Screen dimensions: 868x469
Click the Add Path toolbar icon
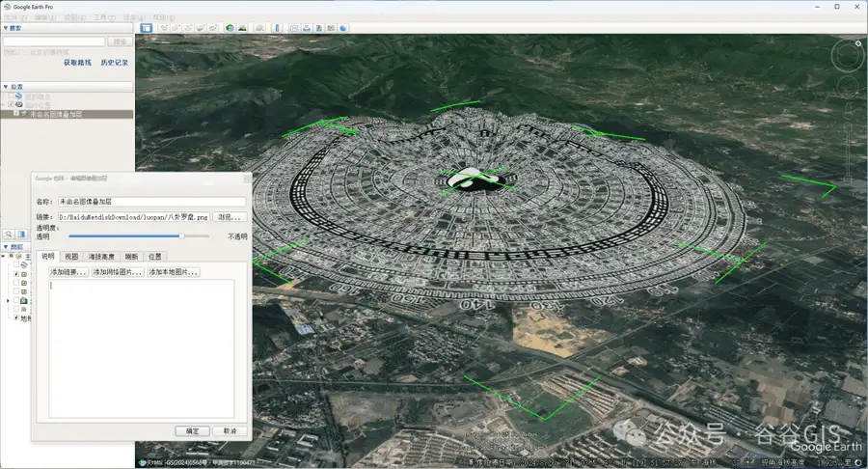click(188, 28)
